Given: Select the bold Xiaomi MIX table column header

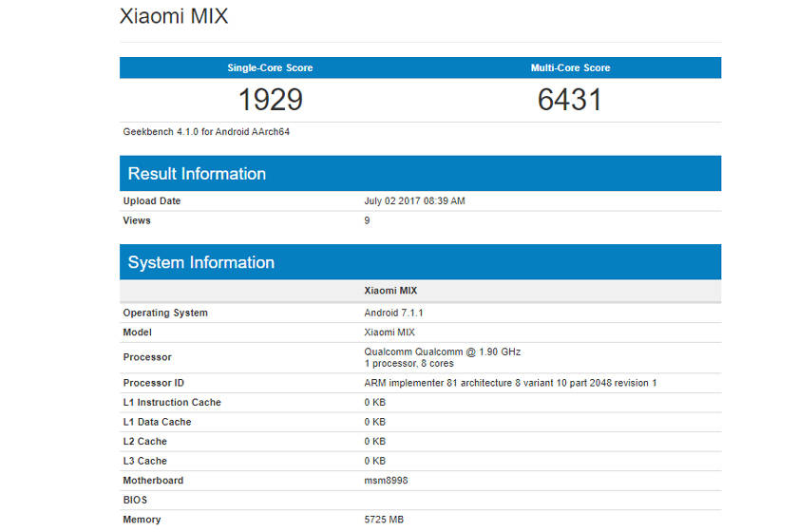Looking at the screenshot, I should click(390, 291).
